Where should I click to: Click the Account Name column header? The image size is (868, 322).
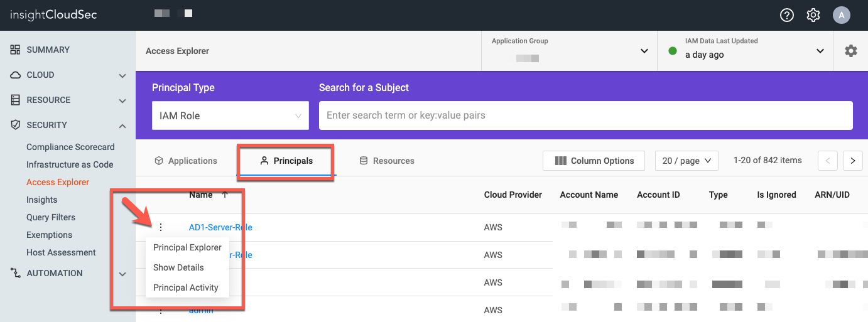coord(589,195)
